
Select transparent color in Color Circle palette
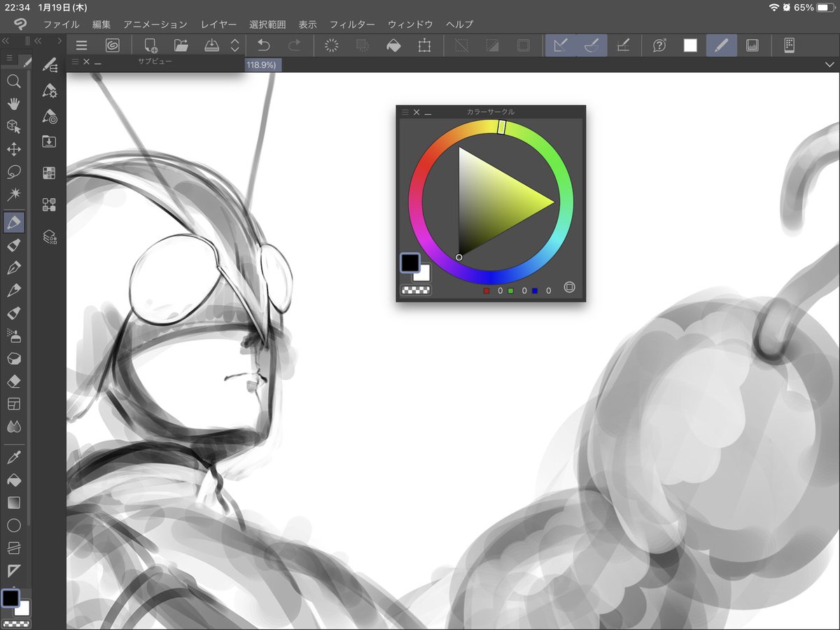(x=416, y=290)
